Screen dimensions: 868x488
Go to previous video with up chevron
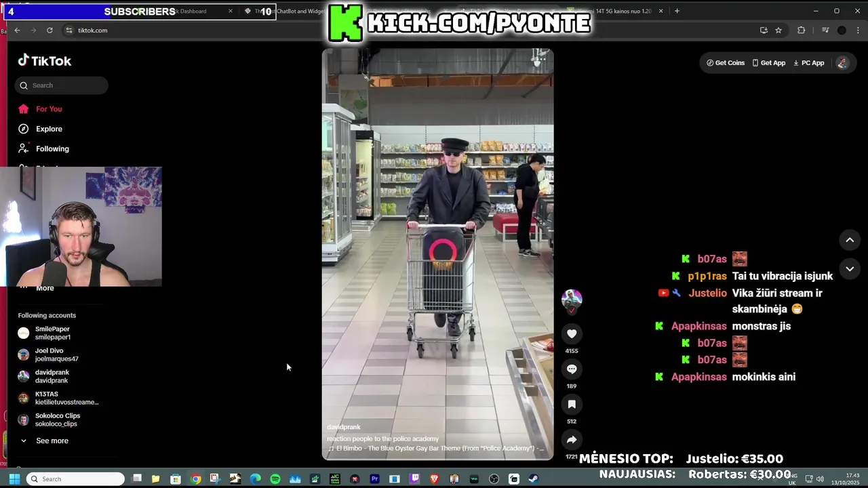(850, 240)
